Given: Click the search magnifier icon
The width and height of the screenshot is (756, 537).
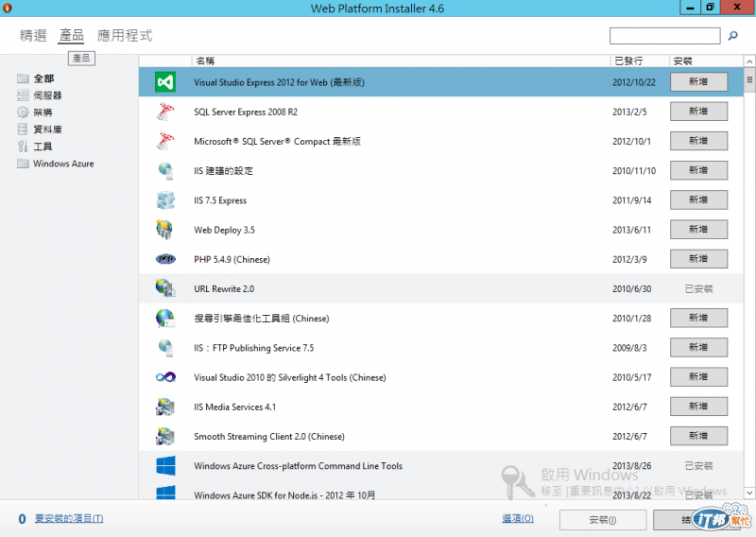Looking at the screenshot, I should coord(733,36).
